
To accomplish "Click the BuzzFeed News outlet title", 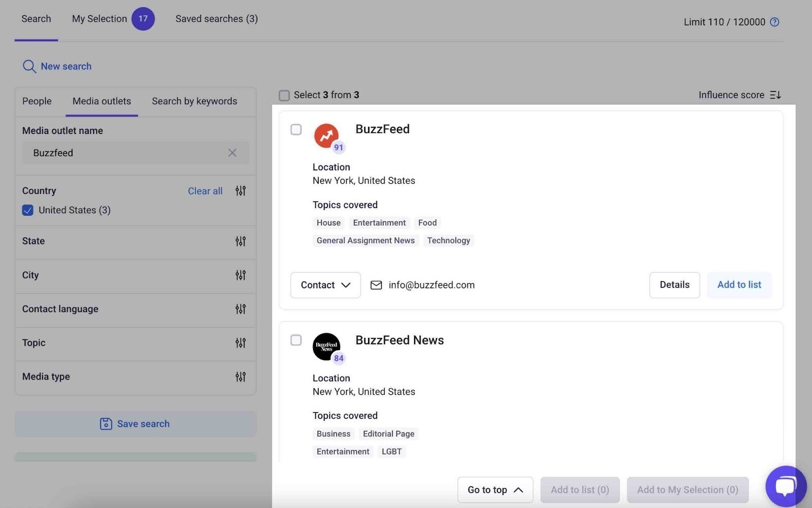I will [x=399, y=340].
